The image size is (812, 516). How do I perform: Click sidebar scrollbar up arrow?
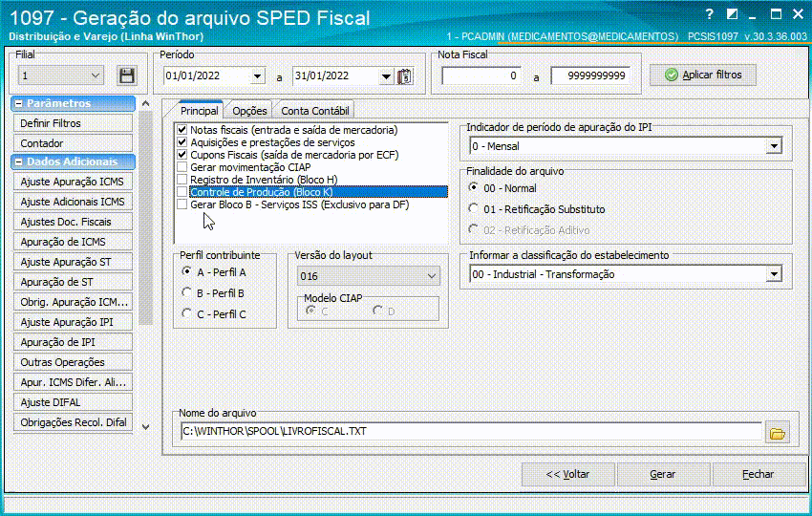tap(145, 103)
